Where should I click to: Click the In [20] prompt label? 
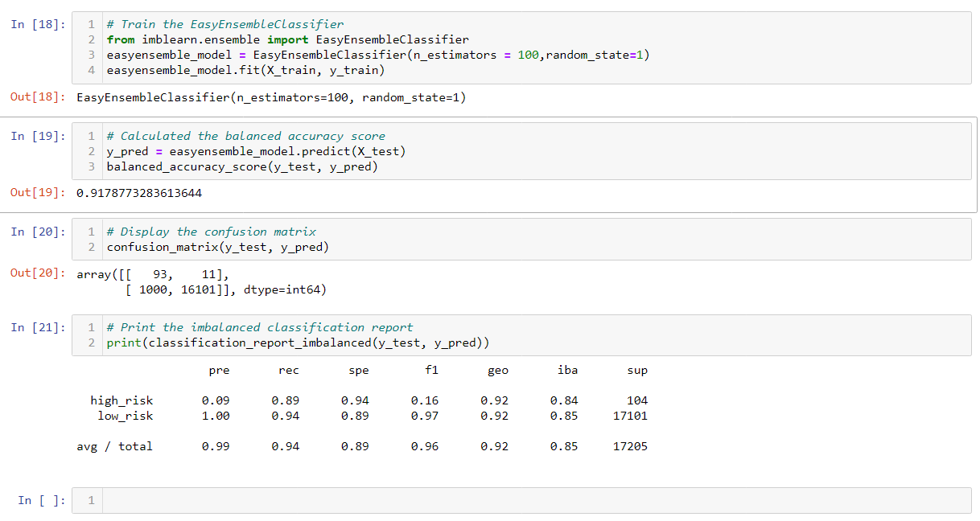point(38,232)
